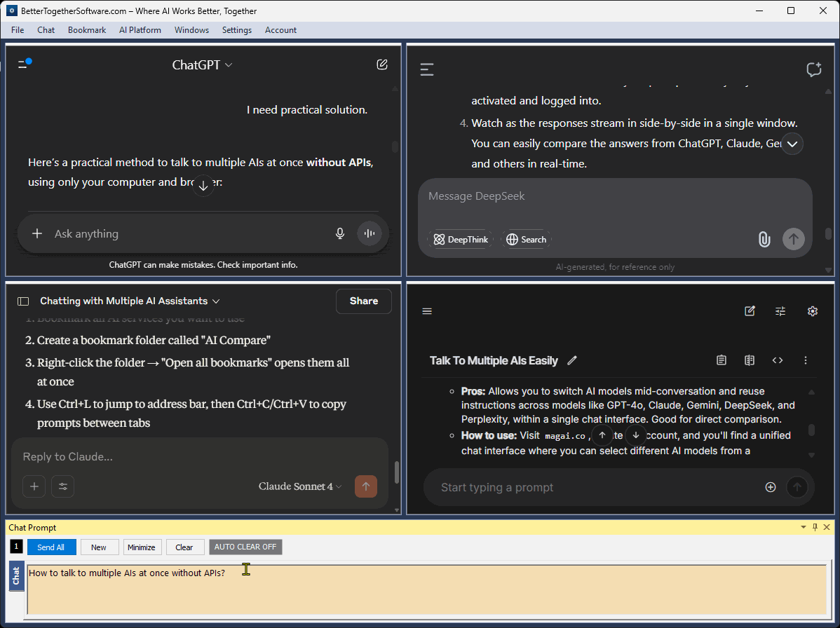Click up arrow navigation in bottom-right response

point(602,435)
